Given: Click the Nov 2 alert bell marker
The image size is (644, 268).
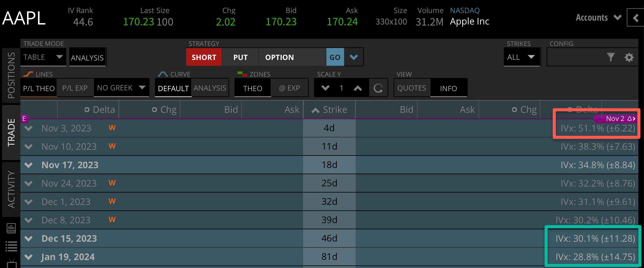Looking at the screenshot, I should [630, 118].
